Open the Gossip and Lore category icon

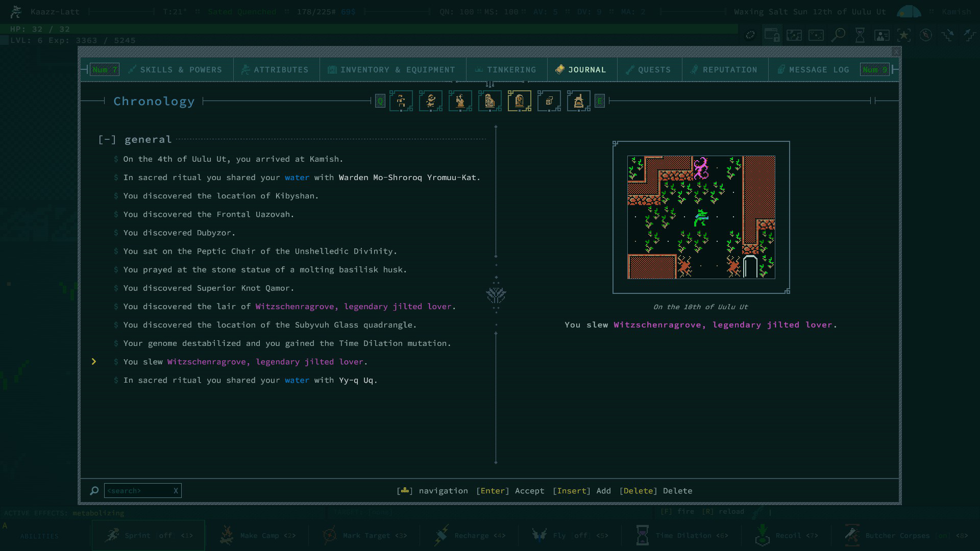coord(431,101)
